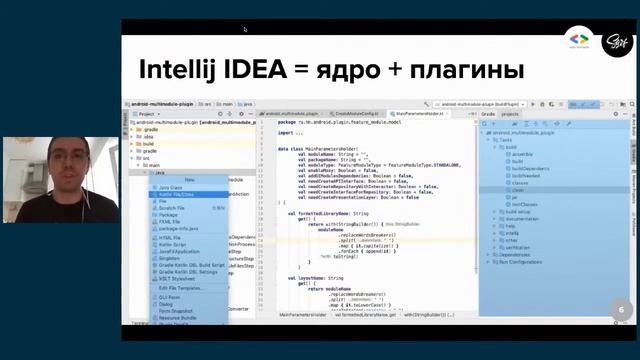Screen dimensions: 640x360
Task: Choose Scratch File from the New menu
Action: click(x=189, y=208)
